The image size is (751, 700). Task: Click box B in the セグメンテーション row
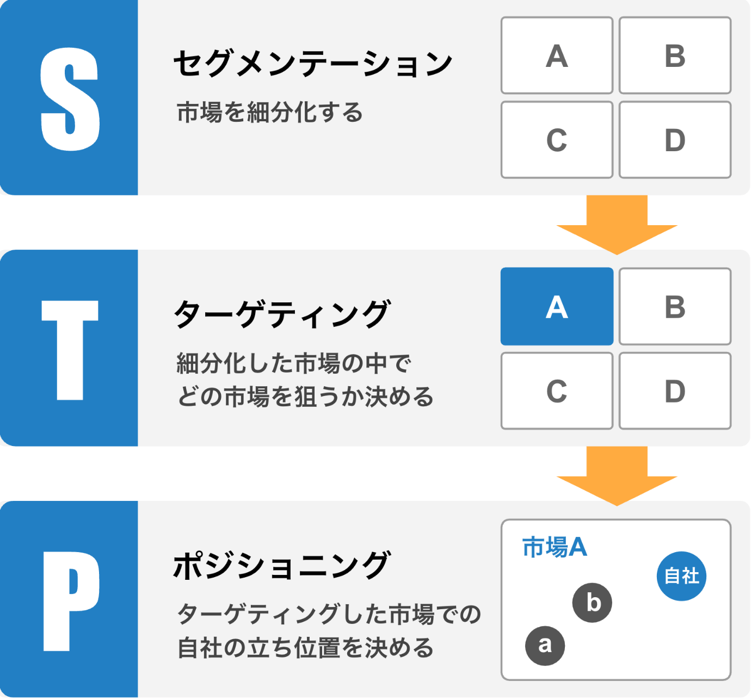[675, 55]
